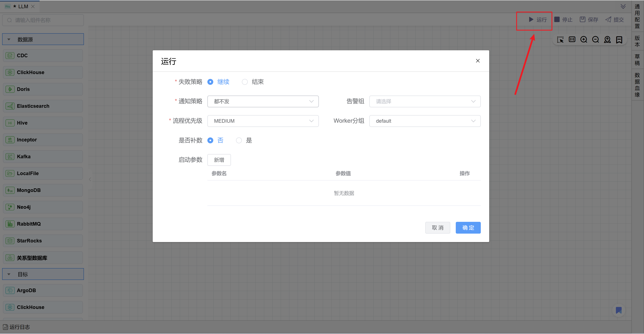The width and height of the screenshot is (644, 334).
Task: Click the zoom-in magnifier icon
Action: [583, 40]
